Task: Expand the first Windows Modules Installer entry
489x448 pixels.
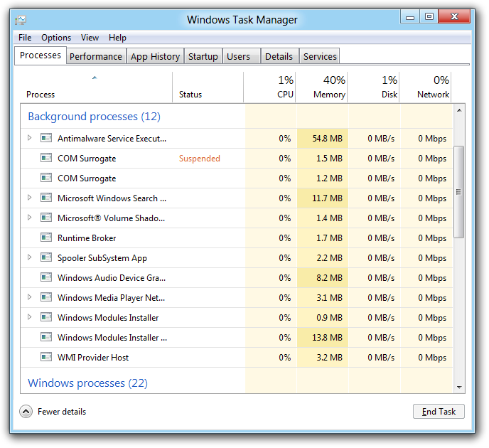Action: 29,318
